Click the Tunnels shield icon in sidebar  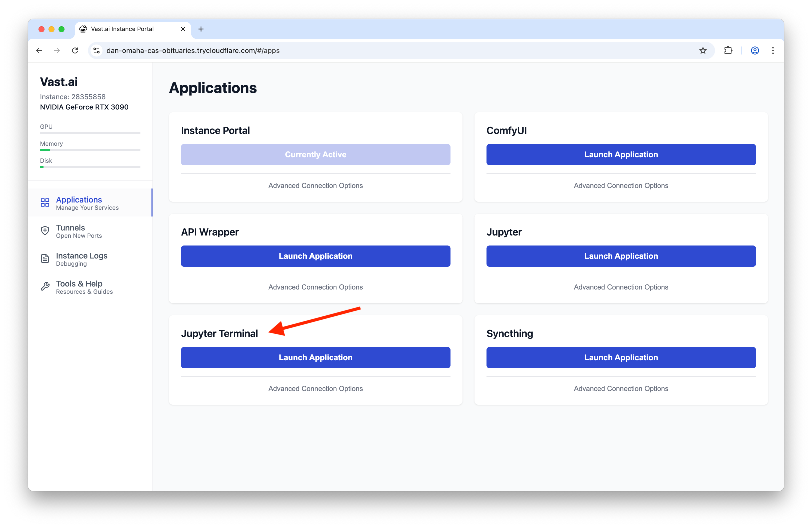coord(45,230)
